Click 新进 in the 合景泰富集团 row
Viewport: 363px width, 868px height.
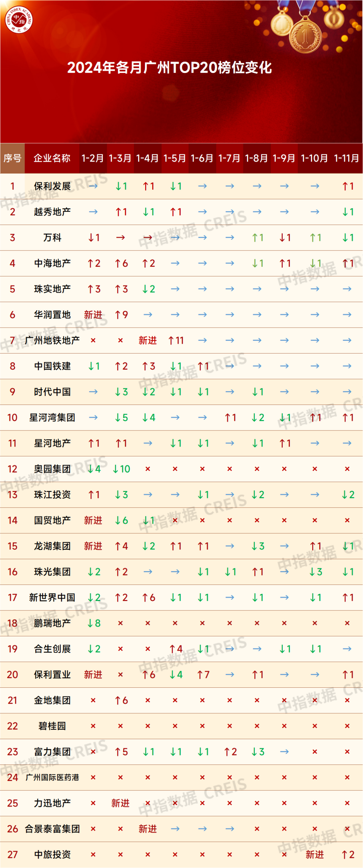(148, 829)
